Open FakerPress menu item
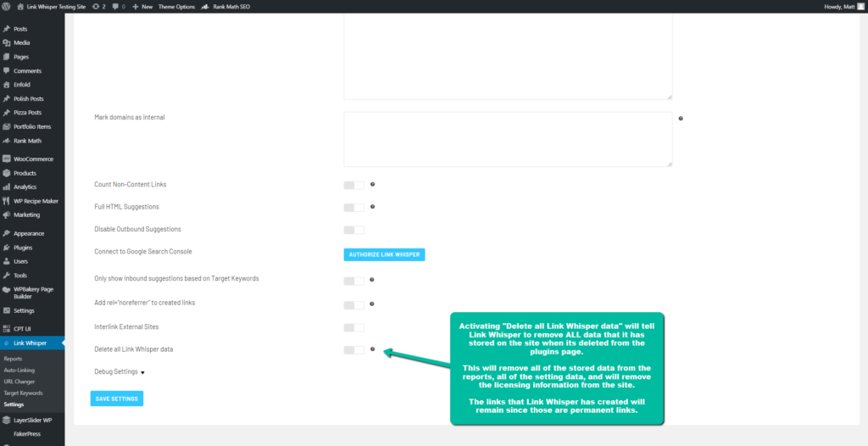Viewport: 868px width, 446px height. coord(27,434)
